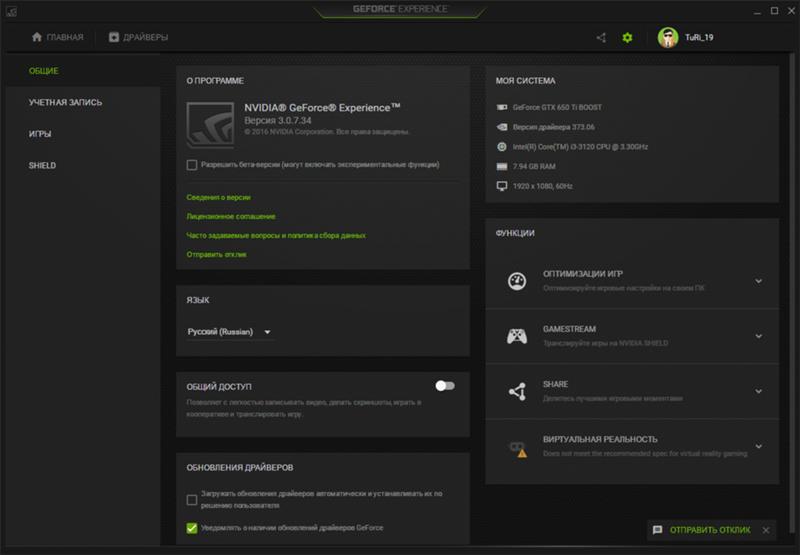Click the CPU icon next to Intel Core i3
Image resolution: width=800 pixels, height=555 pixels.
[502, 147]
